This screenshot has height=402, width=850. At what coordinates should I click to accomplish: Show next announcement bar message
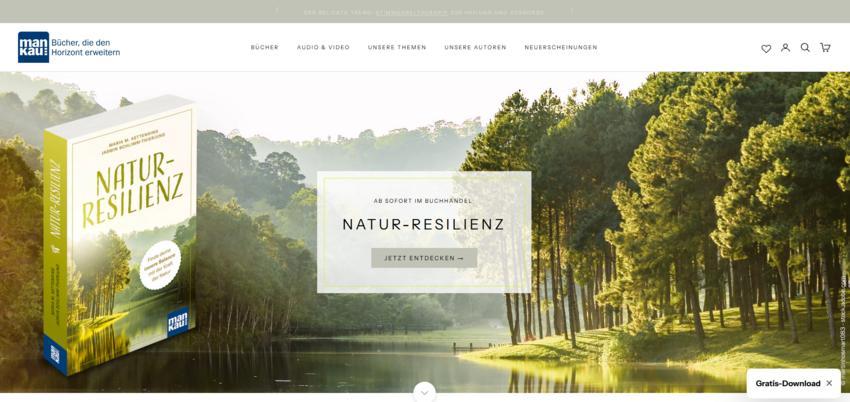coord(571,11)
